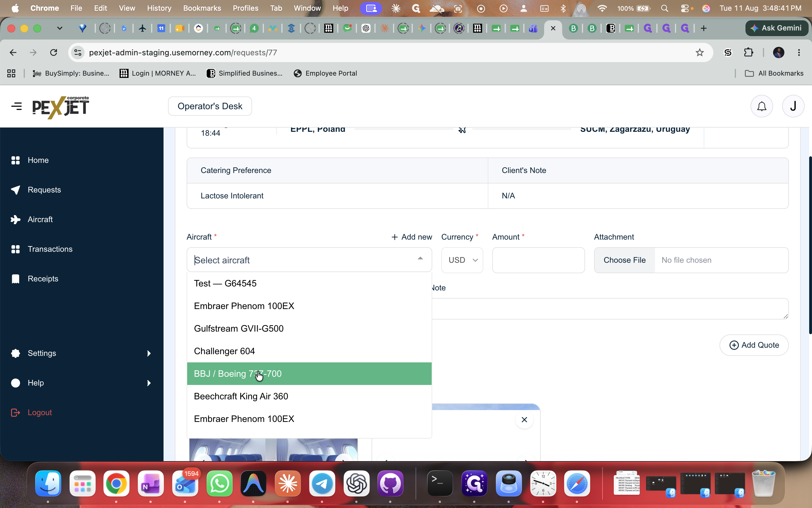
Task: Click site info icon in address bar
Action: pos(78,52)
